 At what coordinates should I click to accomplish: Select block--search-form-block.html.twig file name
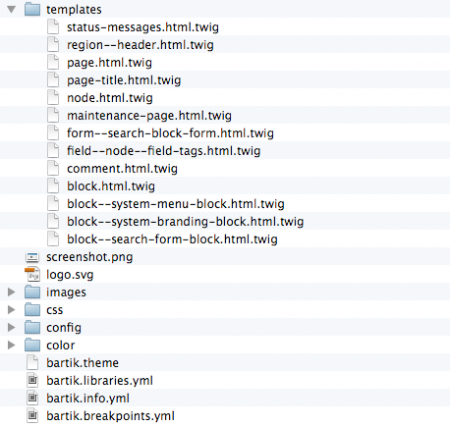click(172, 239)
